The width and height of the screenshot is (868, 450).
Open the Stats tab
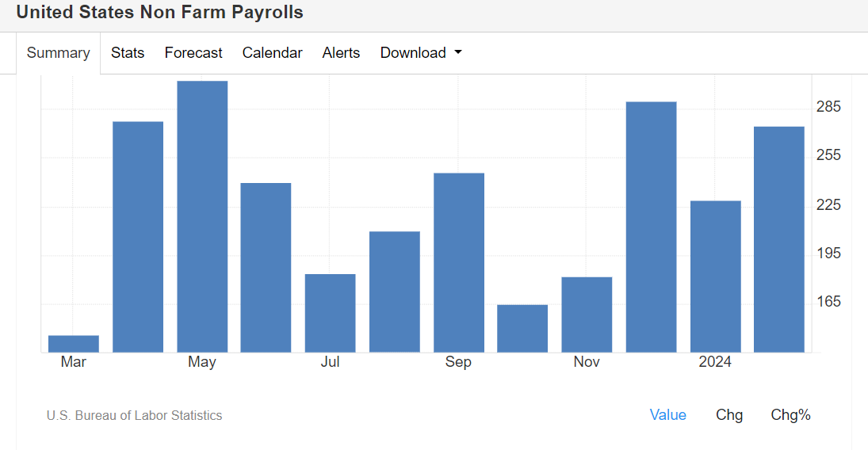128,53
